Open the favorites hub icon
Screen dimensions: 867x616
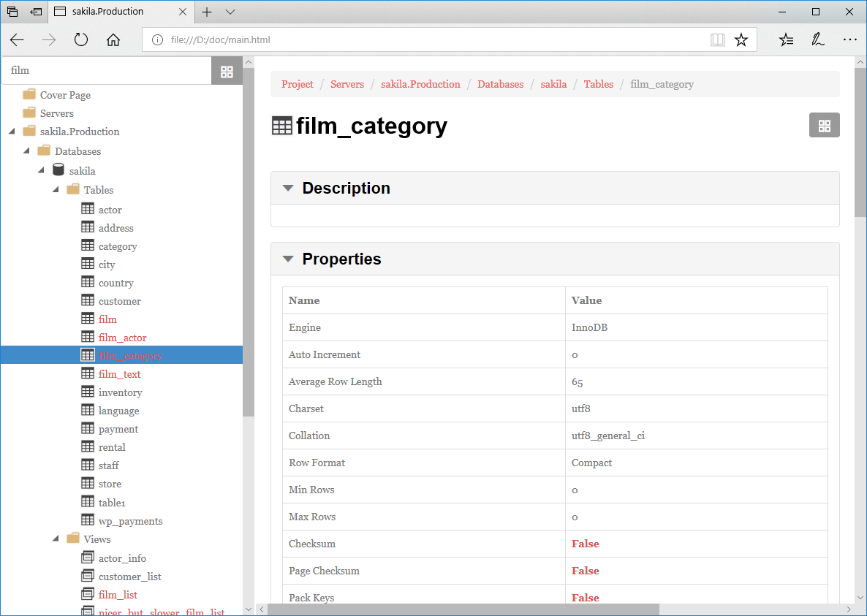[786, 40]
